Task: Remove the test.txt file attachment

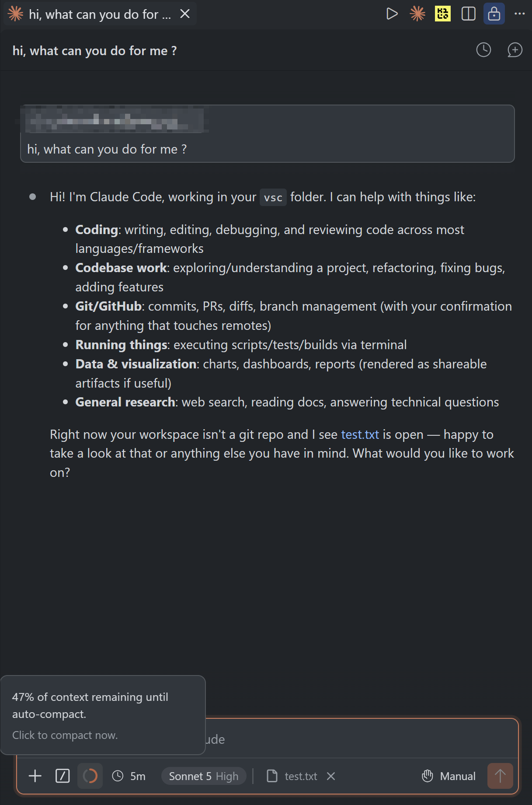Action: (x=331, y=776)
